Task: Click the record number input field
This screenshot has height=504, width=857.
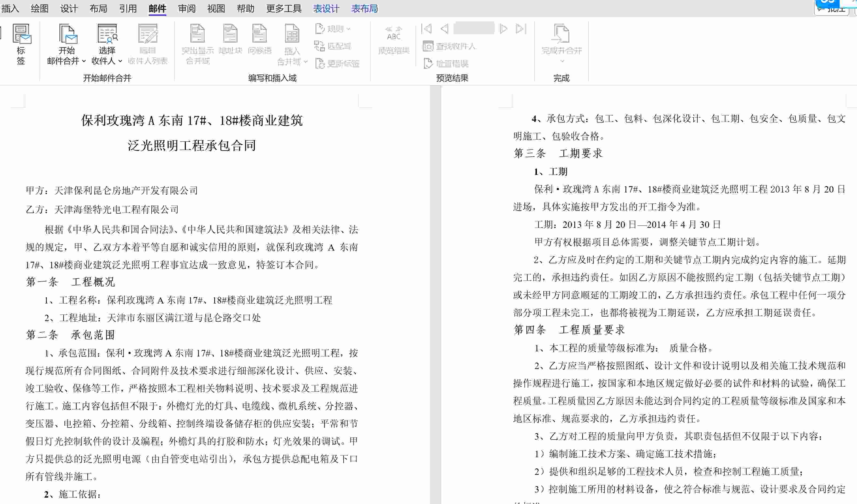Action: [474, 28]
